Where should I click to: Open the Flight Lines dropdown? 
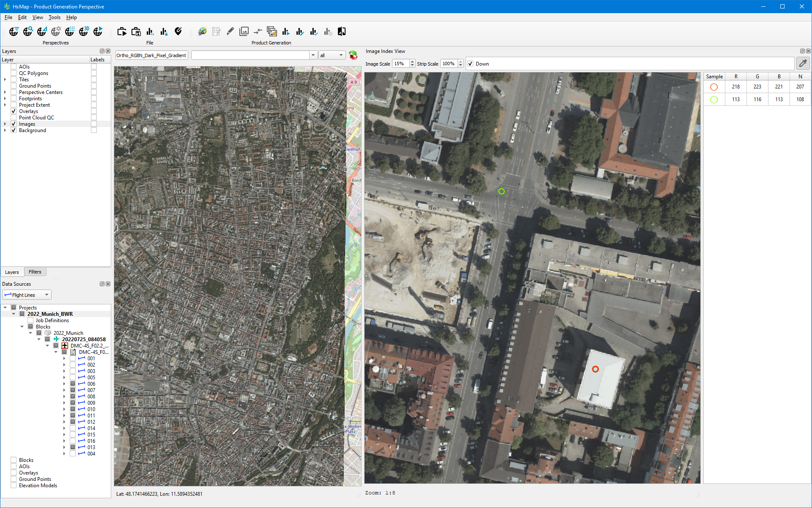pos(27,295)
